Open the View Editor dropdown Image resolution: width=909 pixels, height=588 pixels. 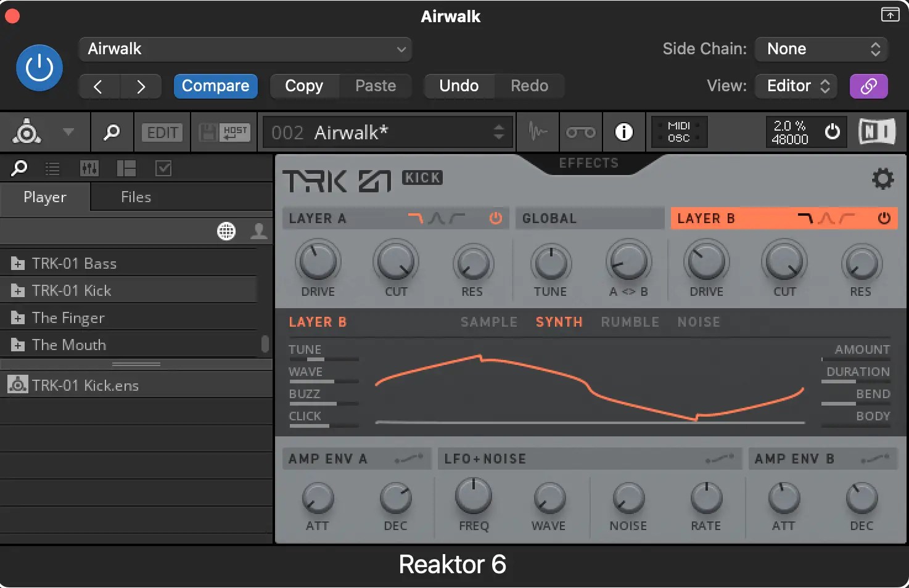coord(796,86)
